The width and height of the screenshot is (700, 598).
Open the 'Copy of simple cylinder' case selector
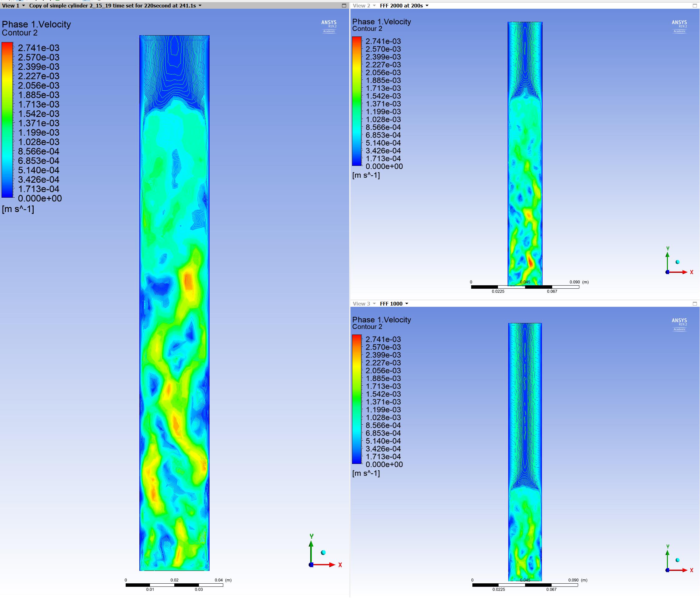point(115,6)
